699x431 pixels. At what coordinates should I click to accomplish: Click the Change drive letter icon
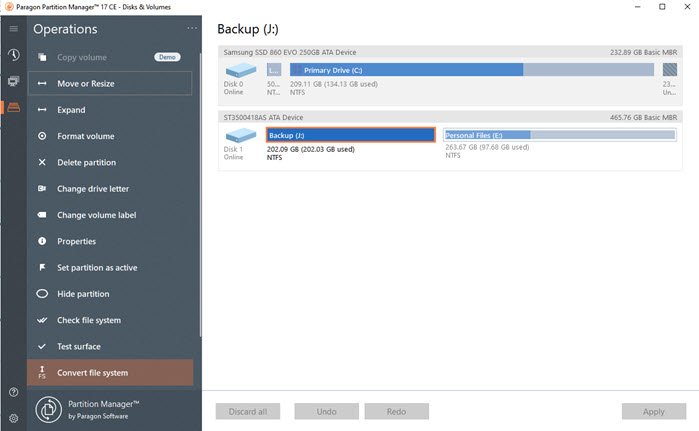pos(42,189)
